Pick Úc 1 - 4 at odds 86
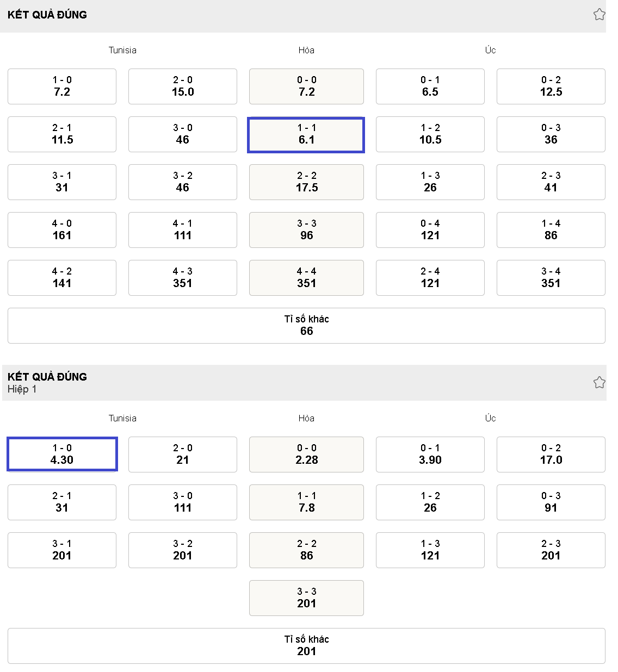Image resolution: width=618 pixels, height=672 pixels. 551,230
